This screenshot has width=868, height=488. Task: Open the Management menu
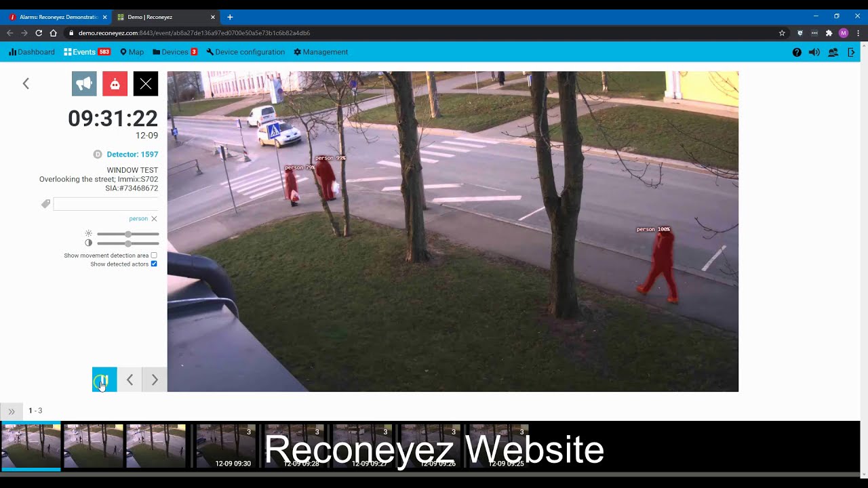point(321,52)
